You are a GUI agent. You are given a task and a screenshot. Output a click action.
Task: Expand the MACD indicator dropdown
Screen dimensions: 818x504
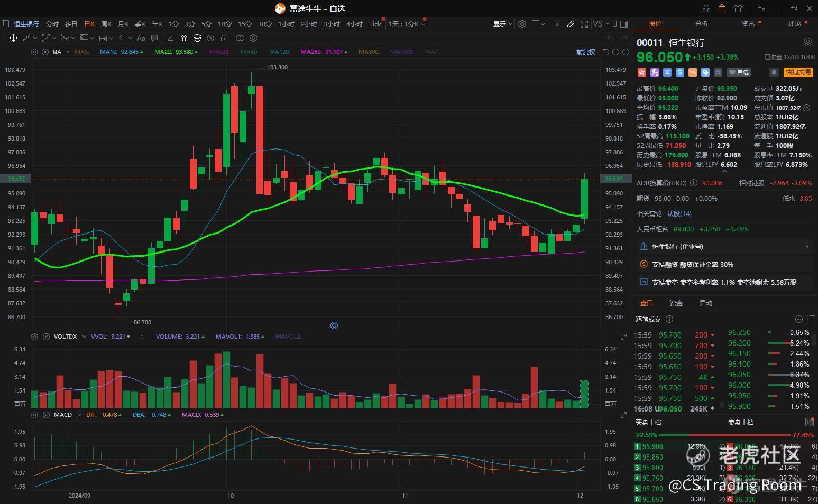click(x=79, y=415)
